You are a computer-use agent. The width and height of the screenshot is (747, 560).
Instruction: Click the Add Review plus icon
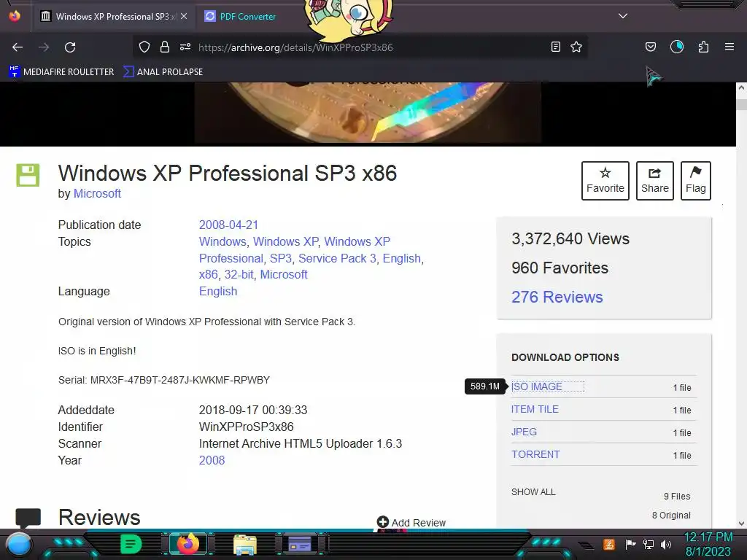tap(382, 522)
